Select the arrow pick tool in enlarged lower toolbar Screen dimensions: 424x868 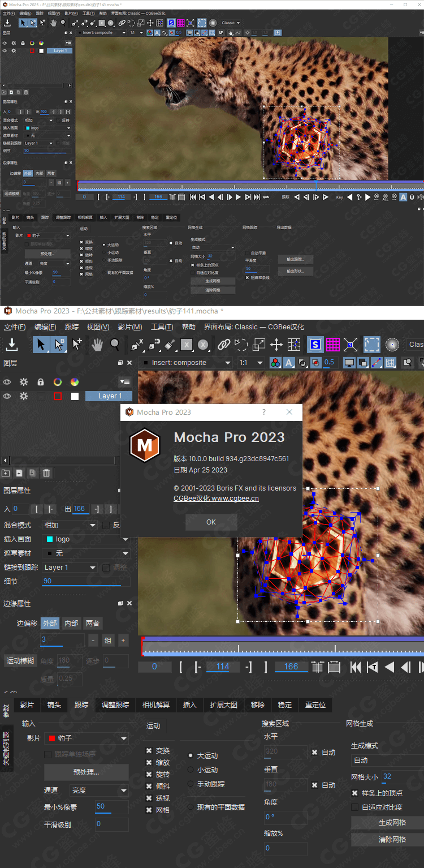(41, 344)
